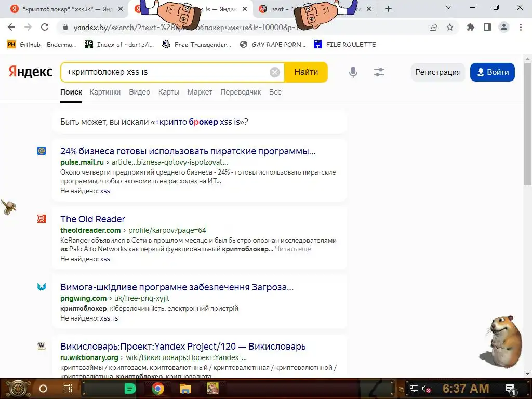532x399 pixels.
Task: Open result Вимога-шкідливе програмне забезпечення
Action: pyautogui.click(x=177, y=287)
